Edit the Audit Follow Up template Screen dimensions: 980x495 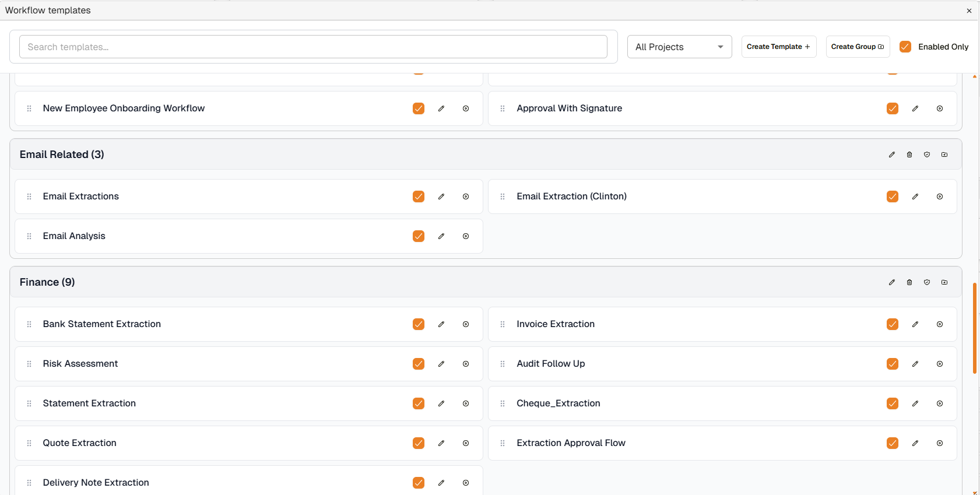point(915,364)
